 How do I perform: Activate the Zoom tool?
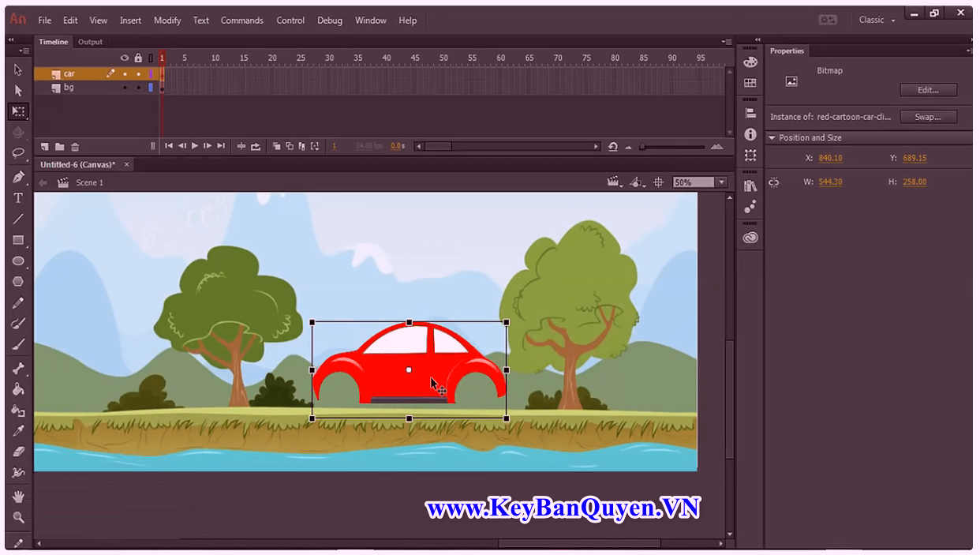tap(18, 518)
